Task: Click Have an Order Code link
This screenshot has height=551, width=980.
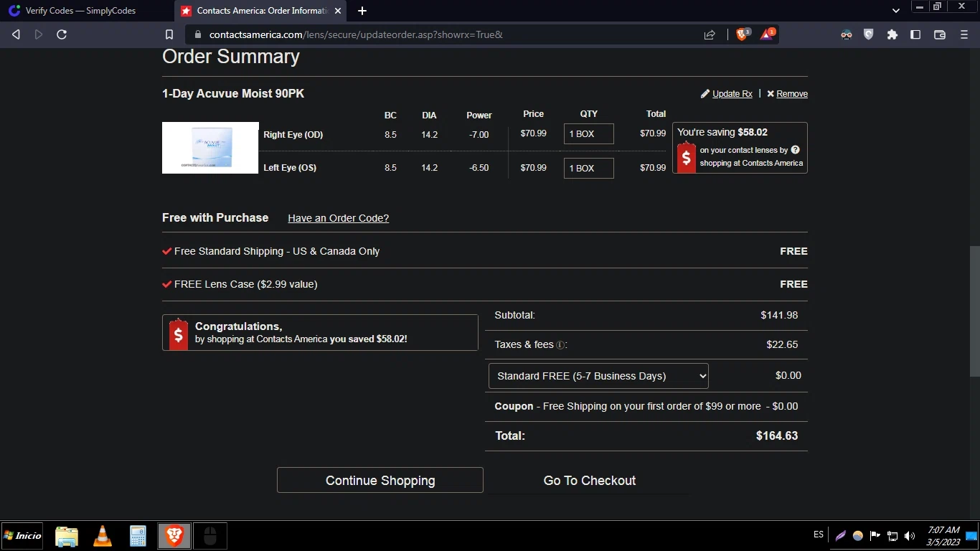Action: point(338,218)
